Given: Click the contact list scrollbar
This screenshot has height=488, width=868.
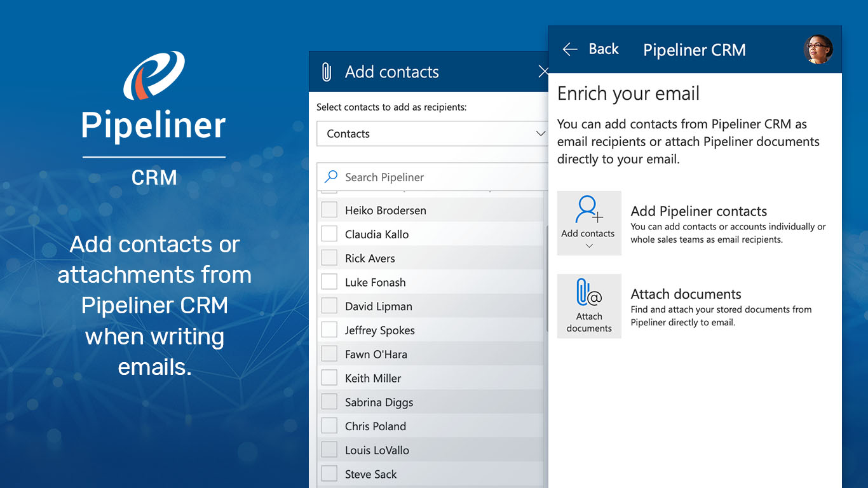Looking at the screenshot, I should click(546, 278).
